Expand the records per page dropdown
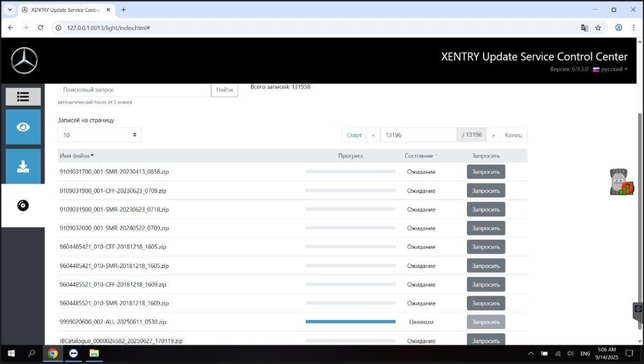This screenshot has width=644, height=364. [x=99, y=135]
